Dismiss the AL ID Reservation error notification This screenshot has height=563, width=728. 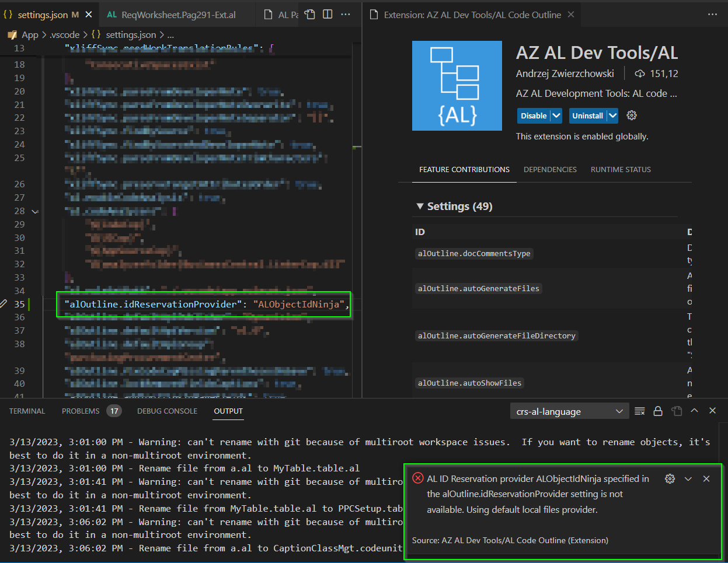[x=706, y=478]
